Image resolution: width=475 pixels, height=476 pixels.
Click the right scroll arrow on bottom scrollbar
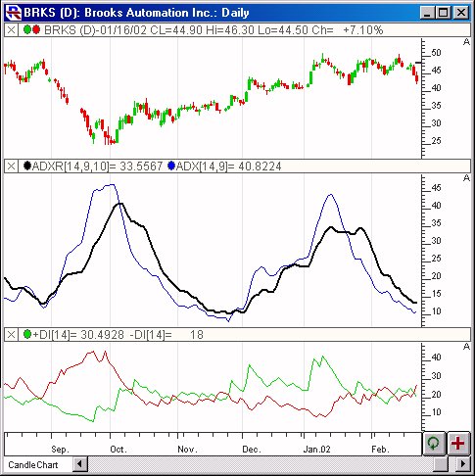(x=462, y=464)
